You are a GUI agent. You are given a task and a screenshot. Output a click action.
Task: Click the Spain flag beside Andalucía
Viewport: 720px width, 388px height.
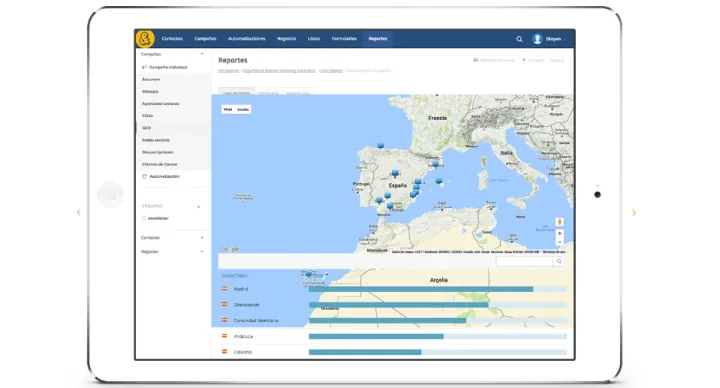coord(225,336)
